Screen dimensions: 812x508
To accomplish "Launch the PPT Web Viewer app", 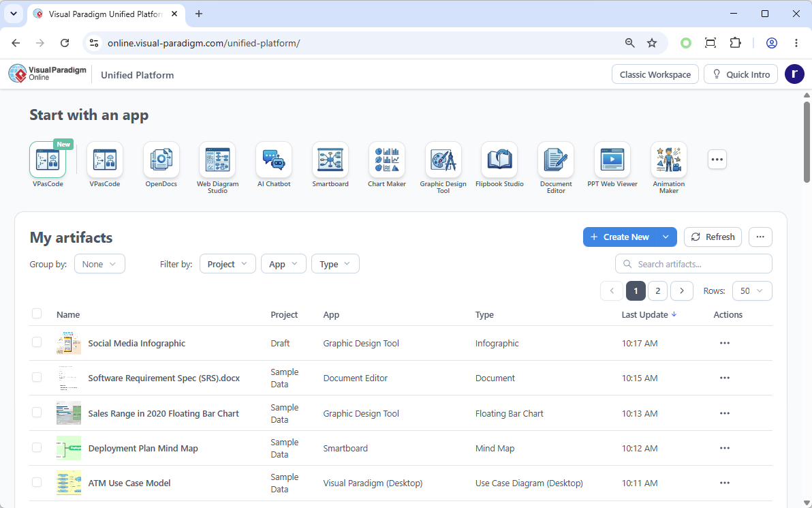I will [612, 160].
